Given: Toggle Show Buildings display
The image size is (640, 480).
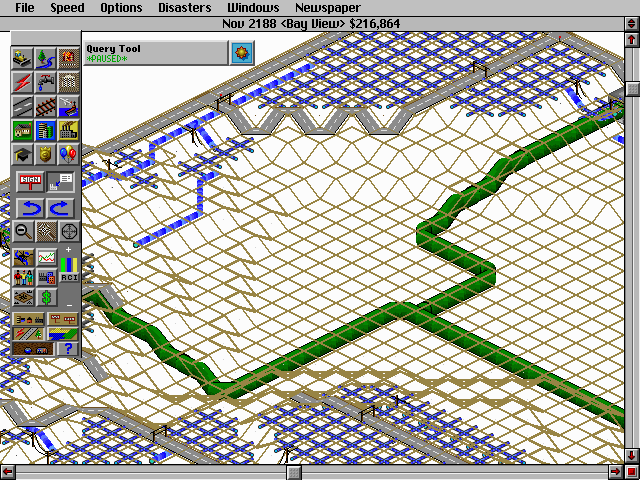Looking at the screenshot, I should [x=28, y=320].
